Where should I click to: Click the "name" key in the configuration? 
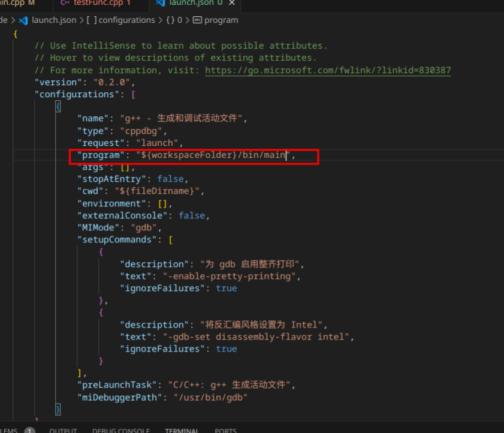(x=93, y=118)
